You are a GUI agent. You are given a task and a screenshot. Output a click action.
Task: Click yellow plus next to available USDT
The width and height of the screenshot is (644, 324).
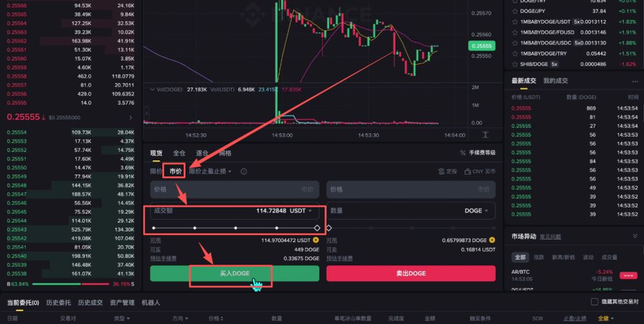[316, 240]
